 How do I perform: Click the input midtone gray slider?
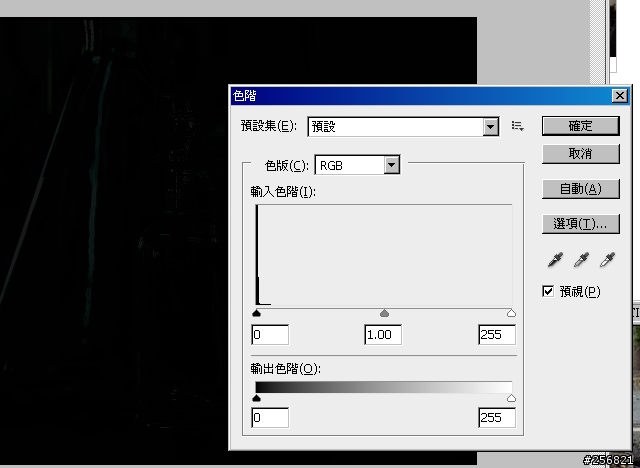(x=384, y=313)
